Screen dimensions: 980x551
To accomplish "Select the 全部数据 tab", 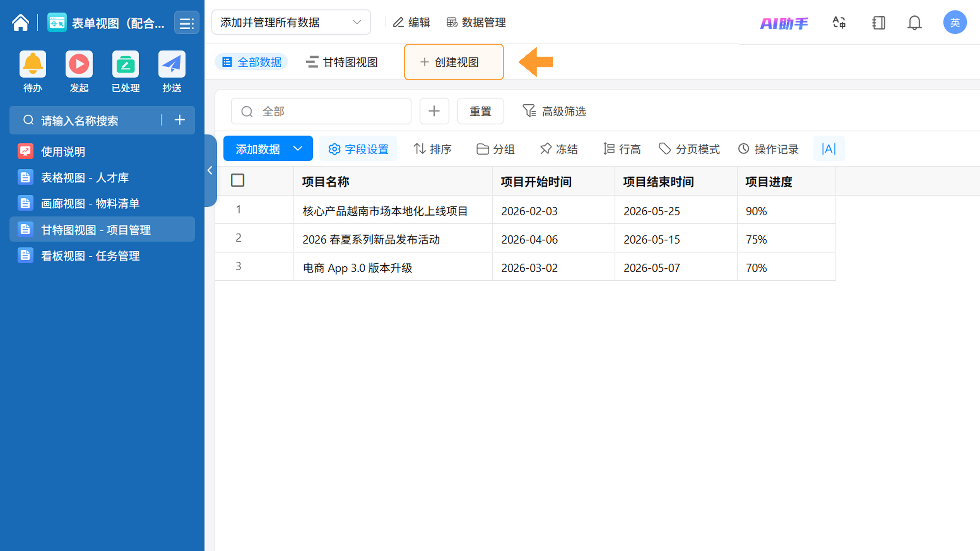I will [251, 62].
